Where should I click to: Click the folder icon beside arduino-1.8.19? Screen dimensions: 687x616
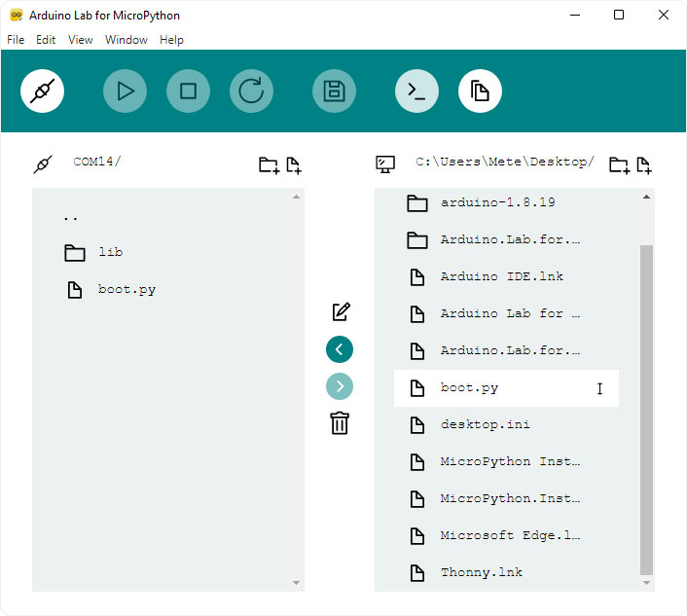tap(417, 203)
